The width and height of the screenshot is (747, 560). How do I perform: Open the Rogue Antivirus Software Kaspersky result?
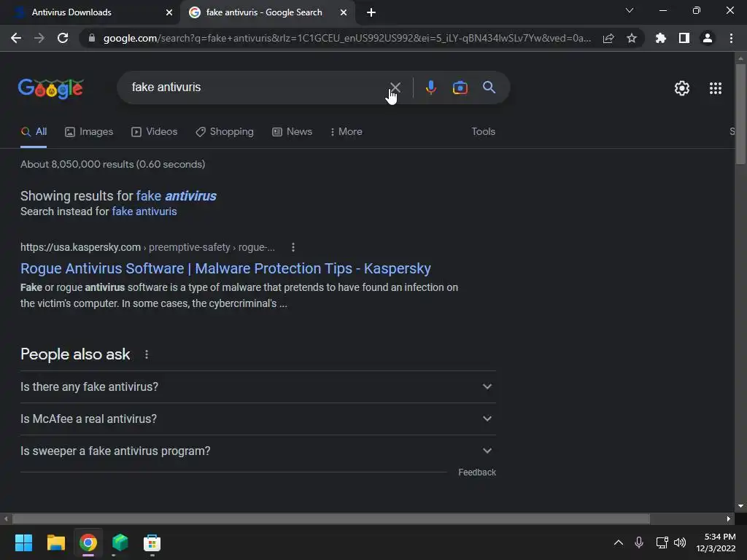click(225, 268)
